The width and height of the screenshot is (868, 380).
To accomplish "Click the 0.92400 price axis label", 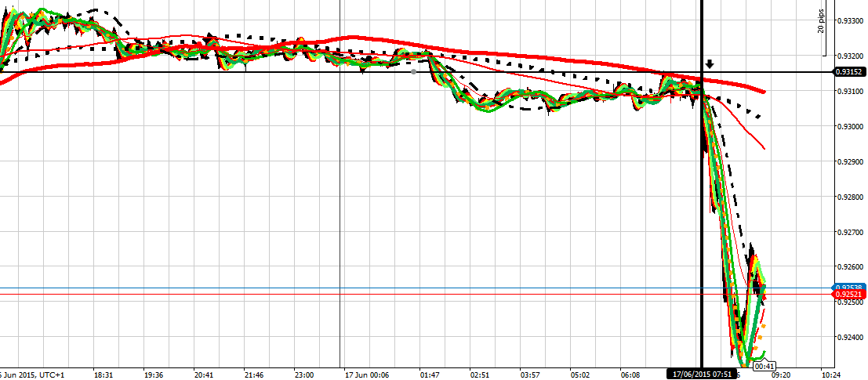I will [x=849, y=338].
